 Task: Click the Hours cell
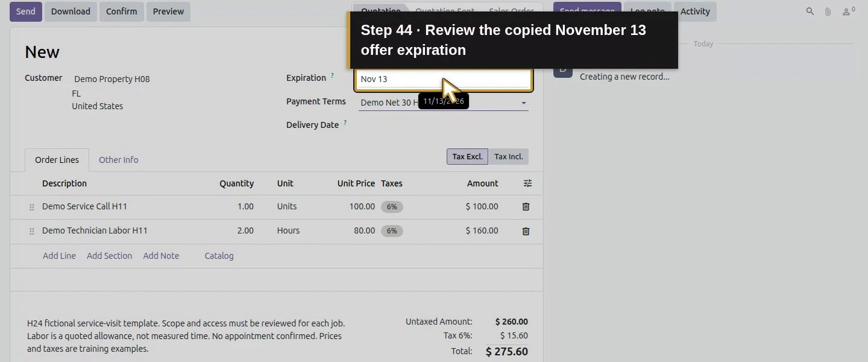[x=288, y=230]
